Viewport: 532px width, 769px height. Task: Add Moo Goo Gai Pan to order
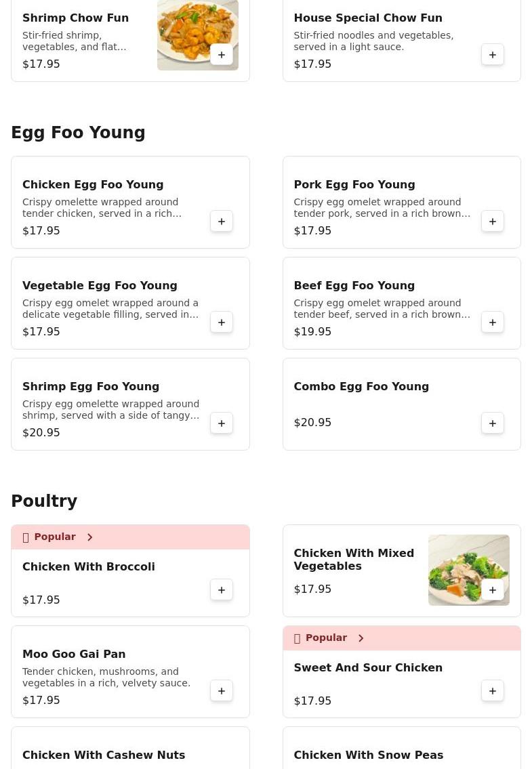(222, 691)
